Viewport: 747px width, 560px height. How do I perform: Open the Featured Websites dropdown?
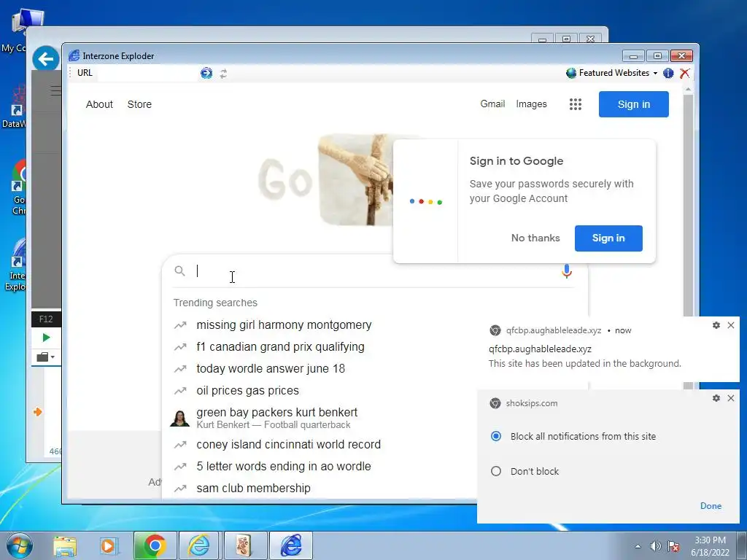(614, 73)
